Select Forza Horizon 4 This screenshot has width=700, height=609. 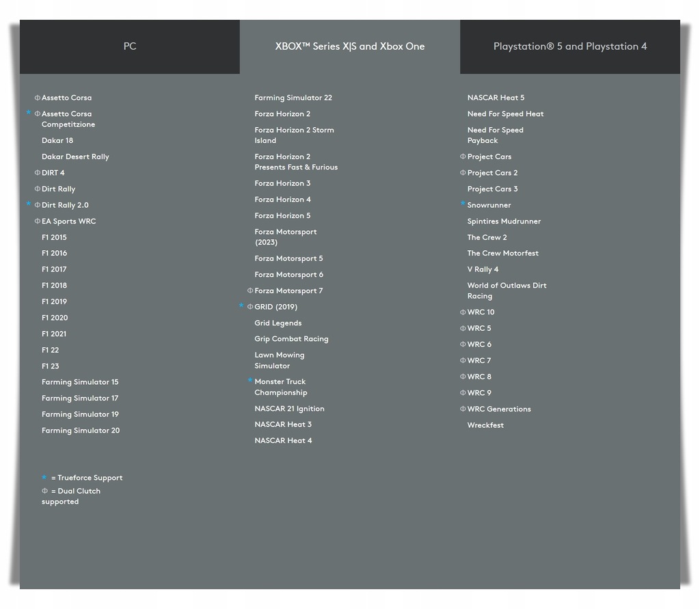coord(282,200)
